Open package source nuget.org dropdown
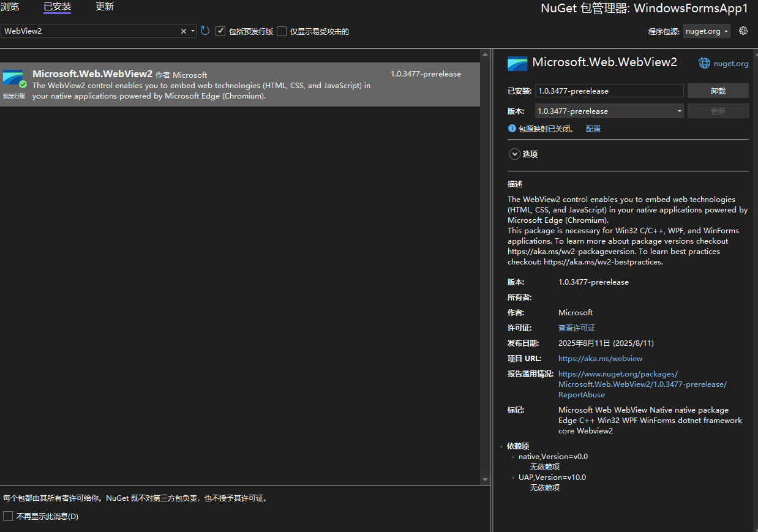 [707, 31]
